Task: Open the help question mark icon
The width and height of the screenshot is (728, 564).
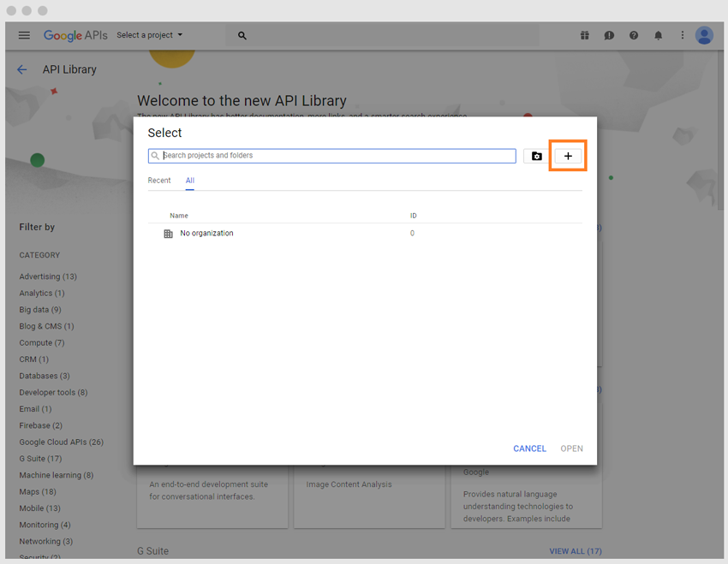Action: [634, 35]
